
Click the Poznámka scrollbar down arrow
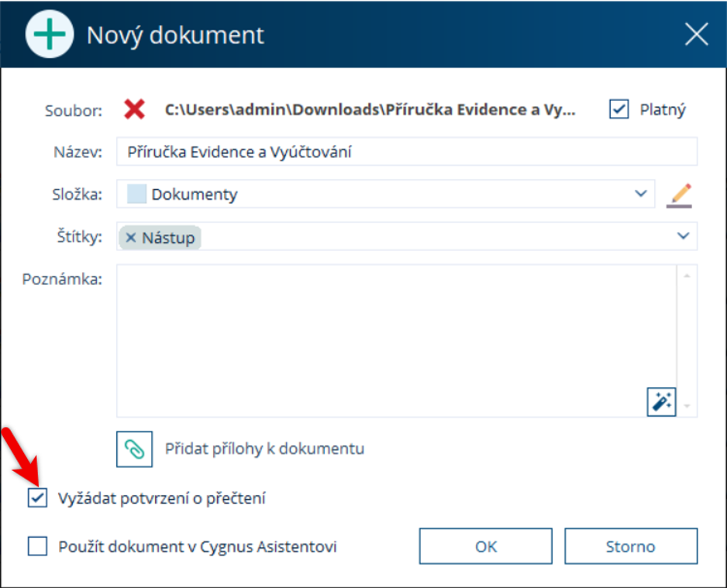point(687,406)
